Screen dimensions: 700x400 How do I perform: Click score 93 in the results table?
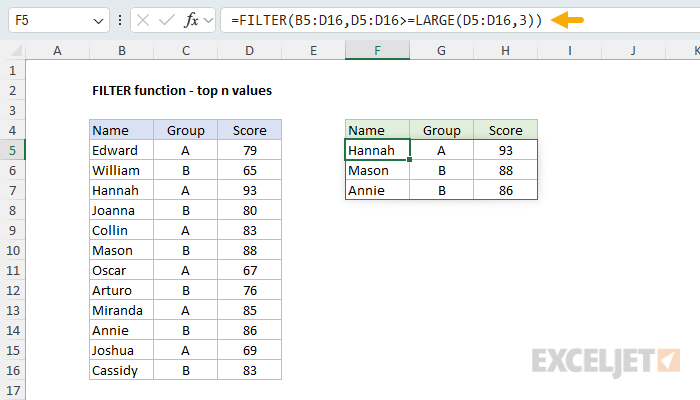pos(505,150)
